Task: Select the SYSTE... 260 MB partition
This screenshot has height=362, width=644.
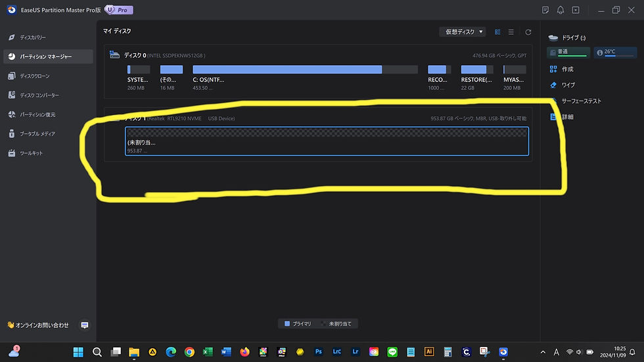Action: point(139,78)
